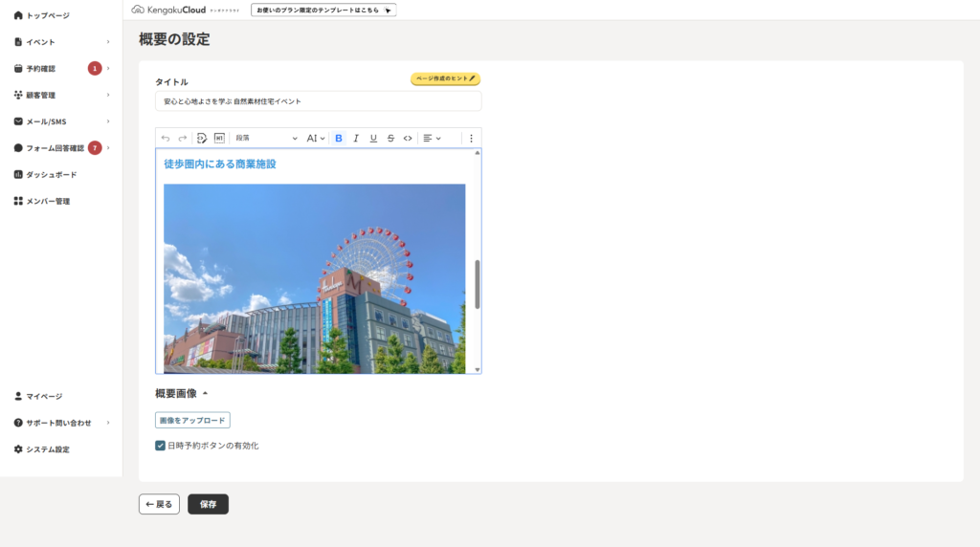The height and width of the screenshot is (547, 980).
Task: Click the redo arrow in the editor
Action: (x=182, y=139)
